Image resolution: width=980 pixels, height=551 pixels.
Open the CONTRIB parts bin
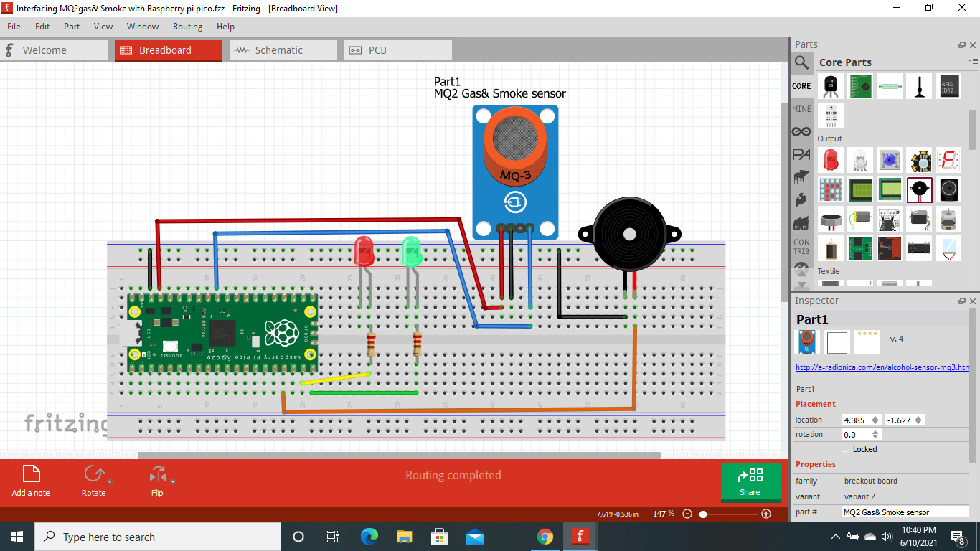pyautogui.click(x=801, y=246)
